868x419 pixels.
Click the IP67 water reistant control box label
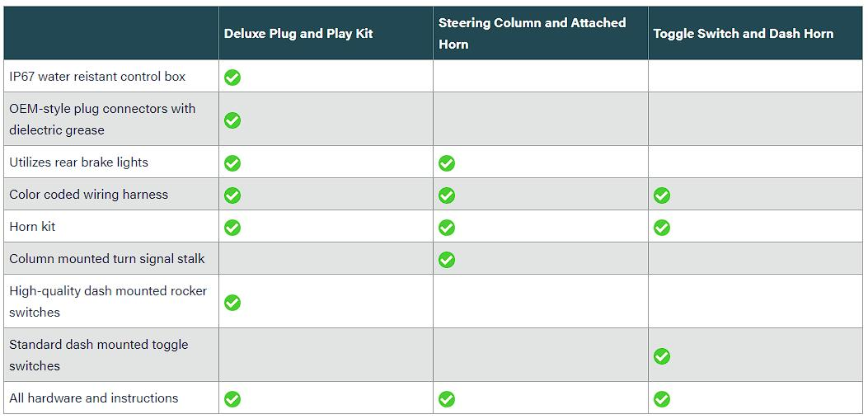(x=97, y=77)
